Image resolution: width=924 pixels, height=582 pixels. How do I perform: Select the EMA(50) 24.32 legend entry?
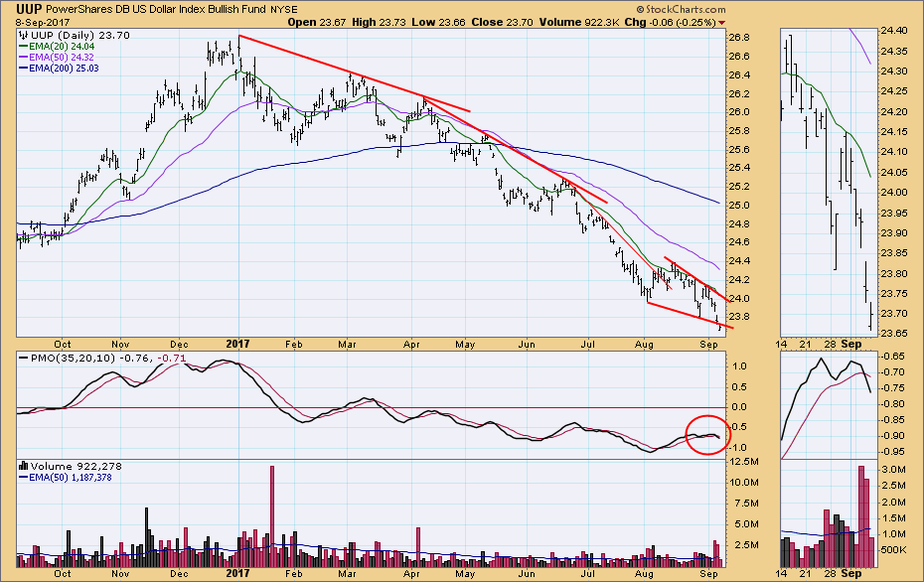coord(62,58)
